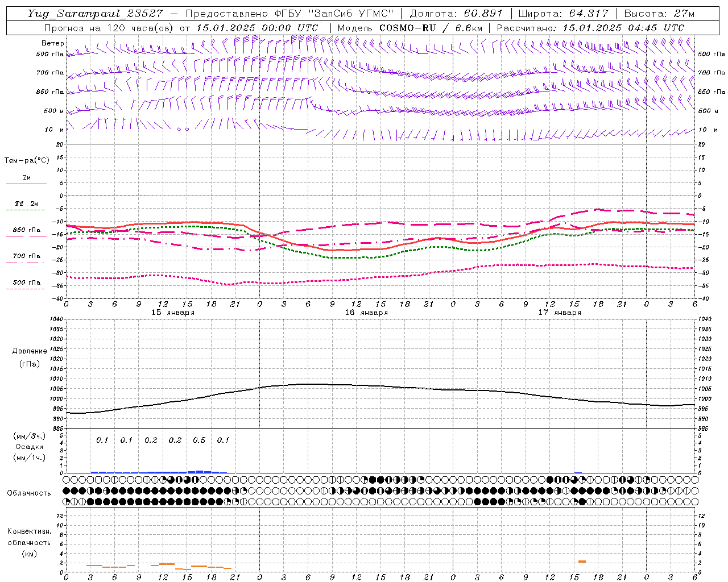Select the Давление pressure chart label
Viewport: 728px width, 582px height.
pos(29,351)
